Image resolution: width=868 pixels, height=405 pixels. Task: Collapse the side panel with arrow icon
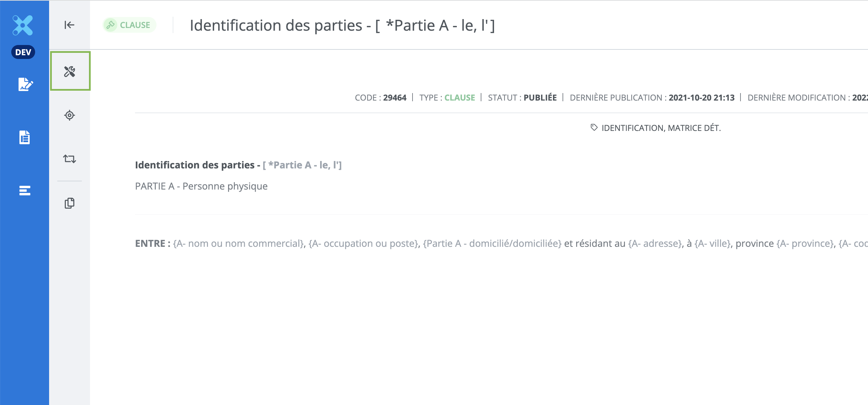coord(69,25)
